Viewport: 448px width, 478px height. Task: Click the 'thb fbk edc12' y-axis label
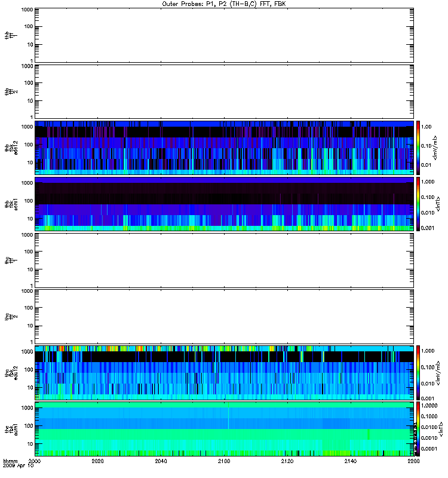tap(11, 148)
